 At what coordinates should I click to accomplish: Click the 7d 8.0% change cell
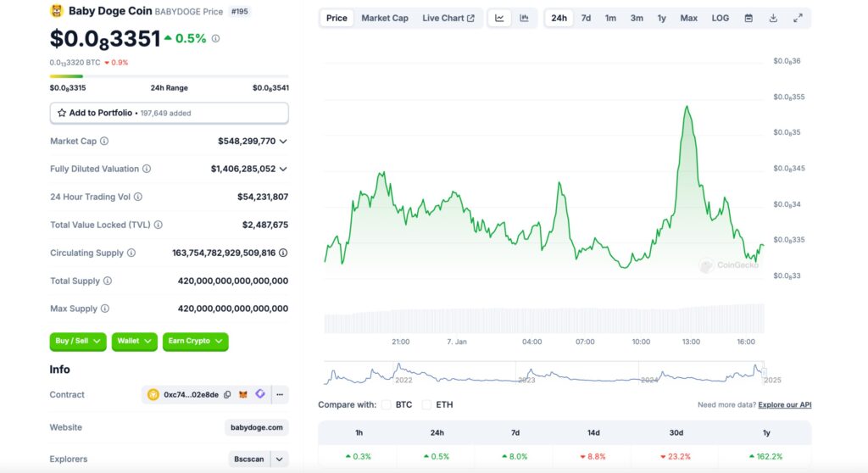pyautogui.click(x=515, y=457)
